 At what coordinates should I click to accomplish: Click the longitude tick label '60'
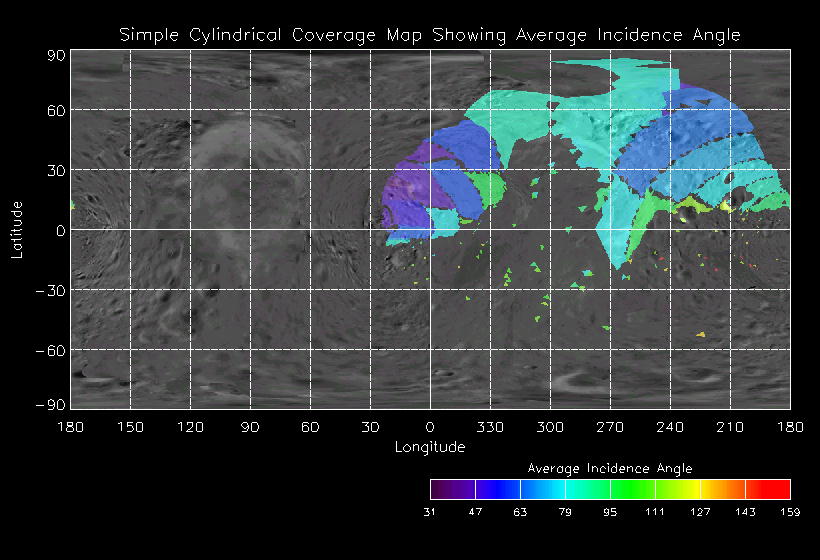click(310, 427)
